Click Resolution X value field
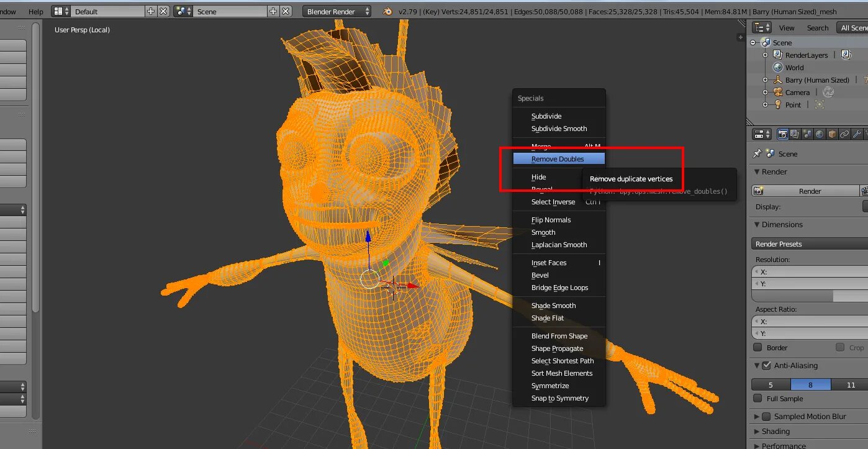This screenshot has height=449, width=868. [x=810, y=271]
